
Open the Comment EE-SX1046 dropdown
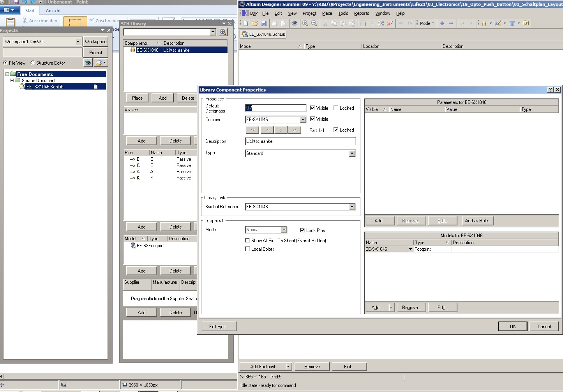(x=303, y=120)
